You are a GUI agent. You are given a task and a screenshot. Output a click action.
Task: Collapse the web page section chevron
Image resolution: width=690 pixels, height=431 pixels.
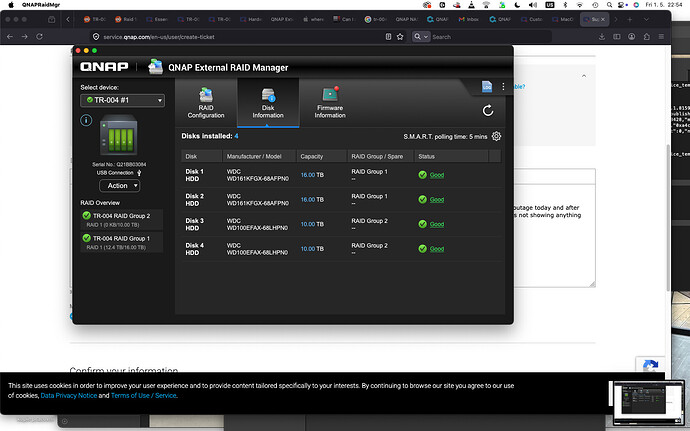pyautogui.click(x=584, y=76)
